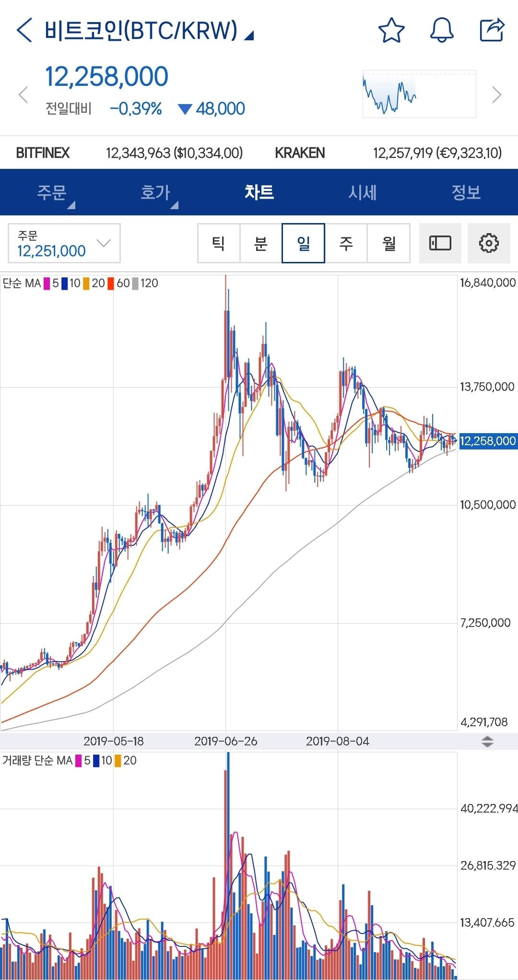Viewport: 518px width, 980px height.
Task: Go to next coin with right chevron
Action: tap(496, 94)
